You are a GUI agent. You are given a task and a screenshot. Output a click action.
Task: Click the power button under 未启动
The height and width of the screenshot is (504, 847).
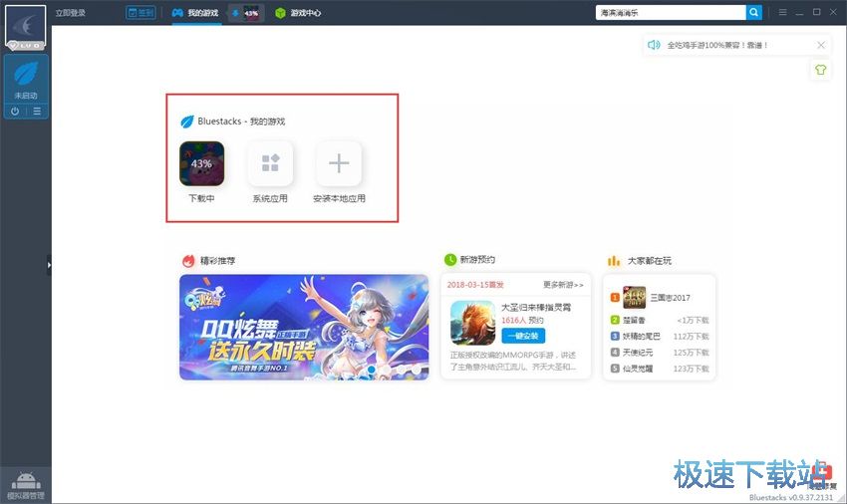click(x=15, y=112)
